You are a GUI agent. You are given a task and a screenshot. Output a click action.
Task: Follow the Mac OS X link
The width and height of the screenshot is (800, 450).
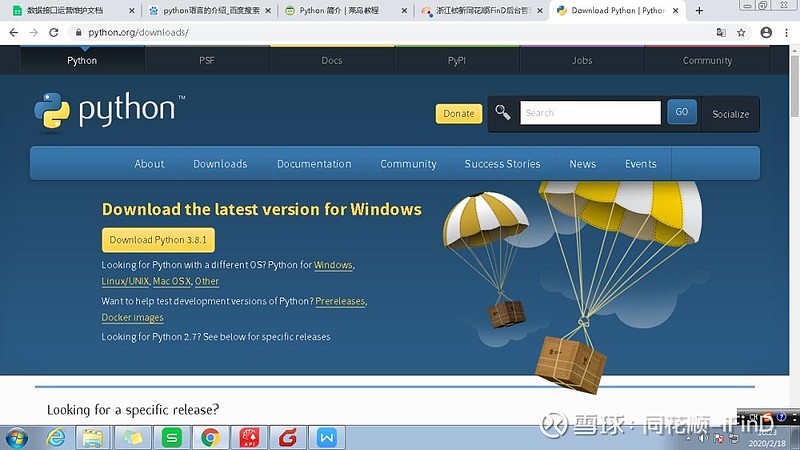[x=172, y=281]
